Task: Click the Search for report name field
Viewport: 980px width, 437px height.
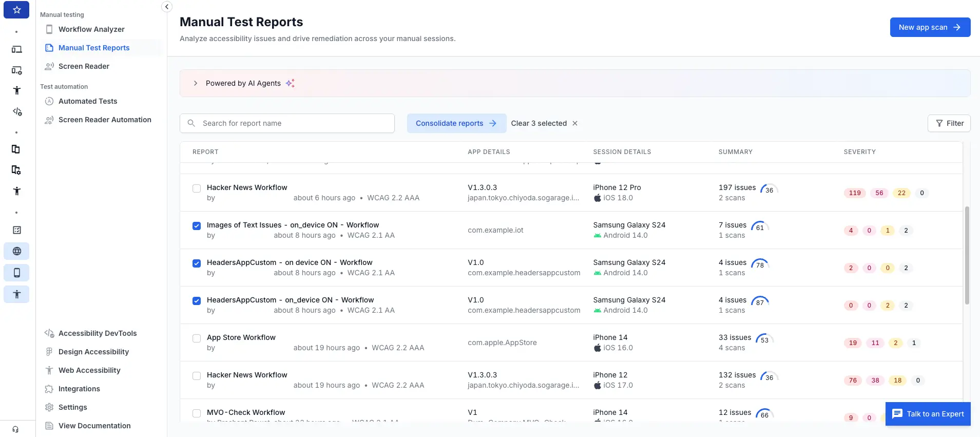Action: point(287,123)
